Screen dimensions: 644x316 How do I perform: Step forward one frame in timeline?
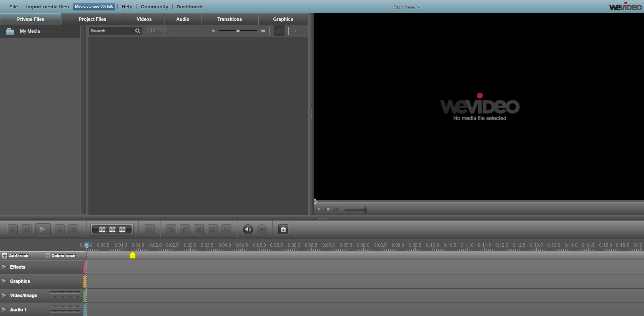(59, 230)
